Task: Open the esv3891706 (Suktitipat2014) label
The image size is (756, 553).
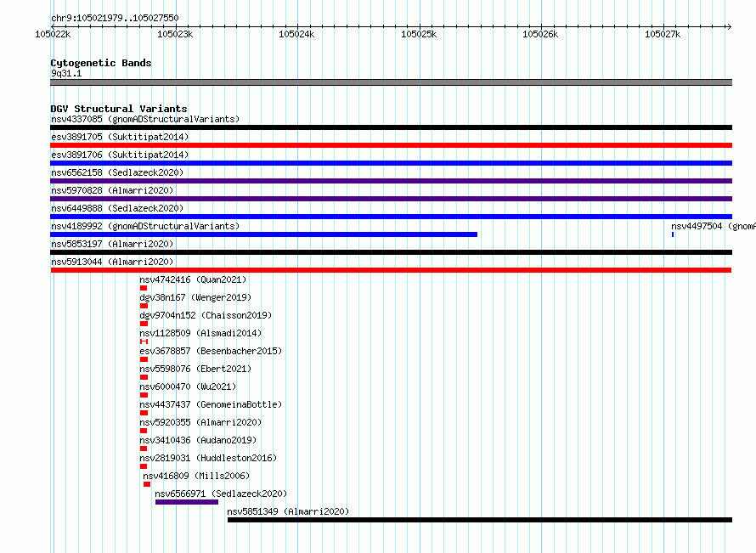Action: pyautogui.click(x=120, y=155)
